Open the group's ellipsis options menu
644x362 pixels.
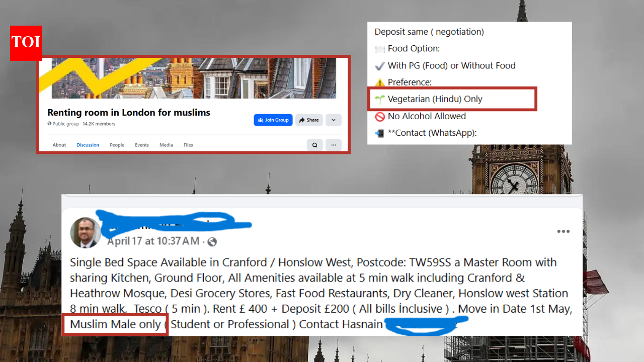coord(333,145)
